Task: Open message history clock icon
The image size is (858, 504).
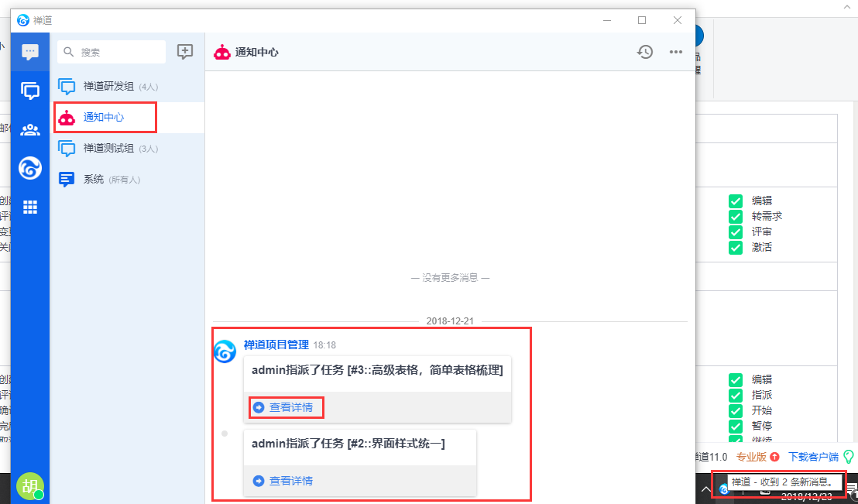Action: click(x=645, y=52)
